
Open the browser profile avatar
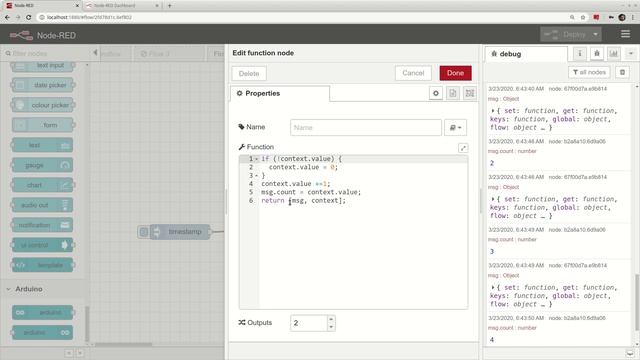(622, 17)
